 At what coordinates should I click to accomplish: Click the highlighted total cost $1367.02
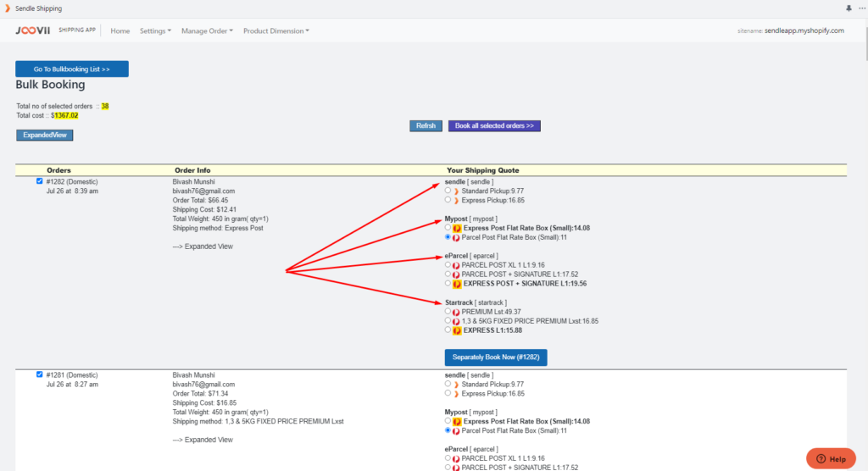point(64,116)
